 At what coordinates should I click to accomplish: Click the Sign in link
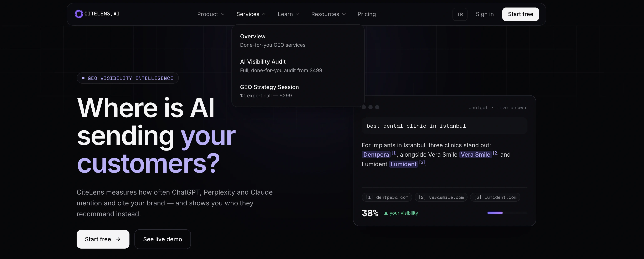click(x=485, y=14)
